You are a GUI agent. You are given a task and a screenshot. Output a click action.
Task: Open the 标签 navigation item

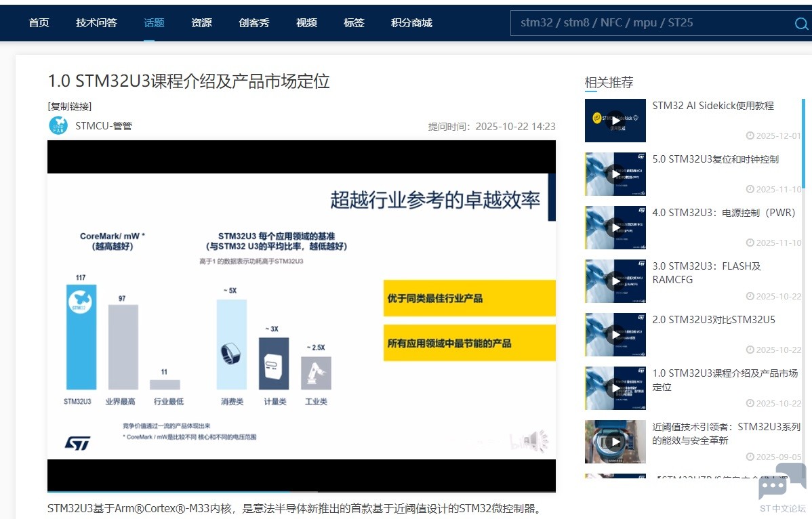(354, 23)
